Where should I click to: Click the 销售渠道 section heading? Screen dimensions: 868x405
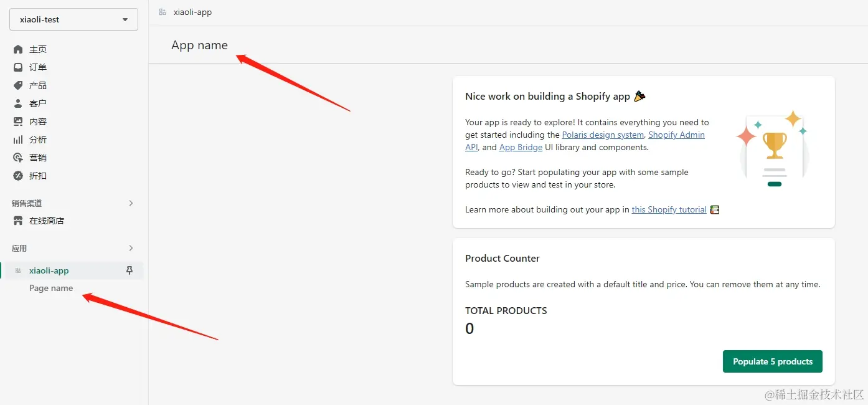tap(27, 203)
